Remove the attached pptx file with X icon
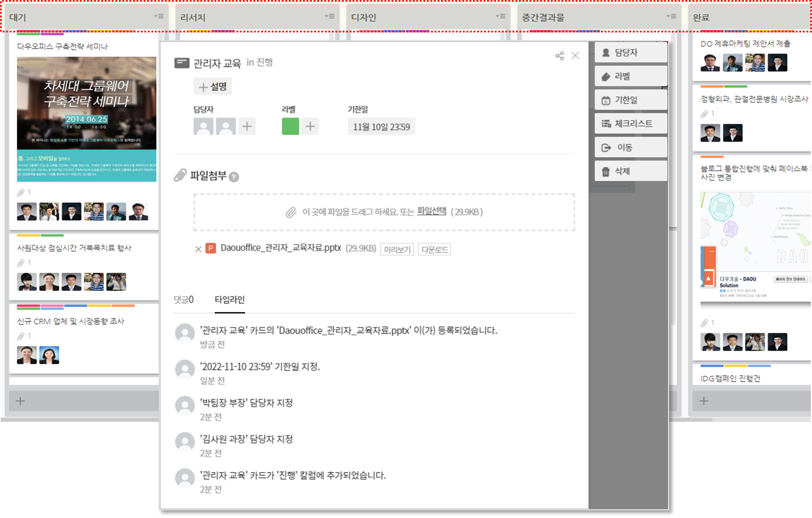This screenshot has width=812, height=518. (x=198, y=249)
